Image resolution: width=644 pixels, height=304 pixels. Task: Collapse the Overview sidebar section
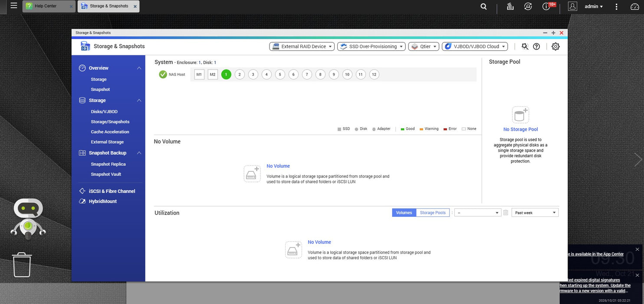[139, 68]
